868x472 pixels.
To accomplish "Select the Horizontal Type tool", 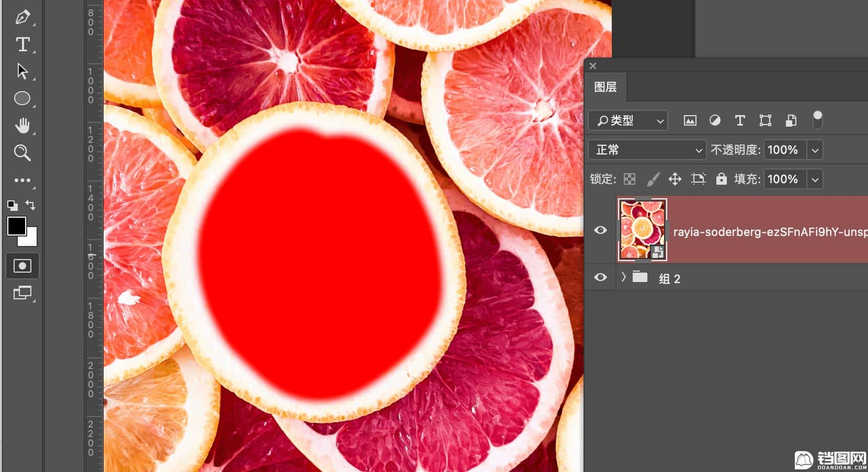I will tap(22, 44).
